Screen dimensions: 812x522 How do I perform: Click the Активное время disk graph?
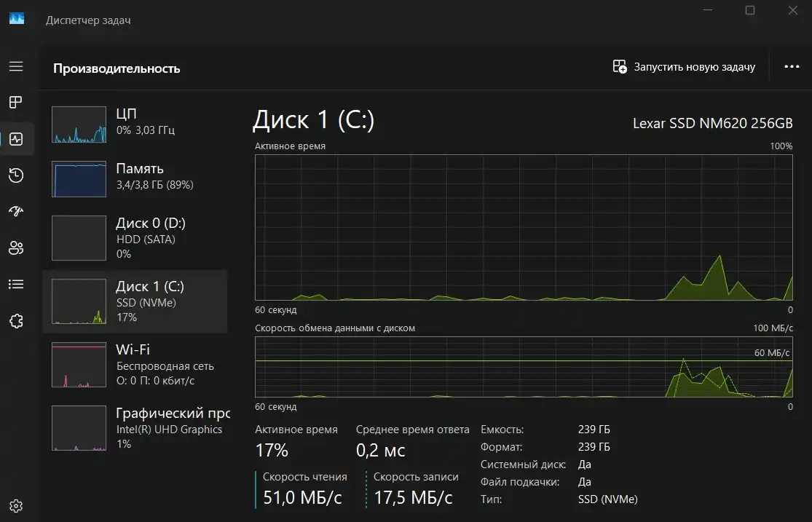[x=524, y=227]
